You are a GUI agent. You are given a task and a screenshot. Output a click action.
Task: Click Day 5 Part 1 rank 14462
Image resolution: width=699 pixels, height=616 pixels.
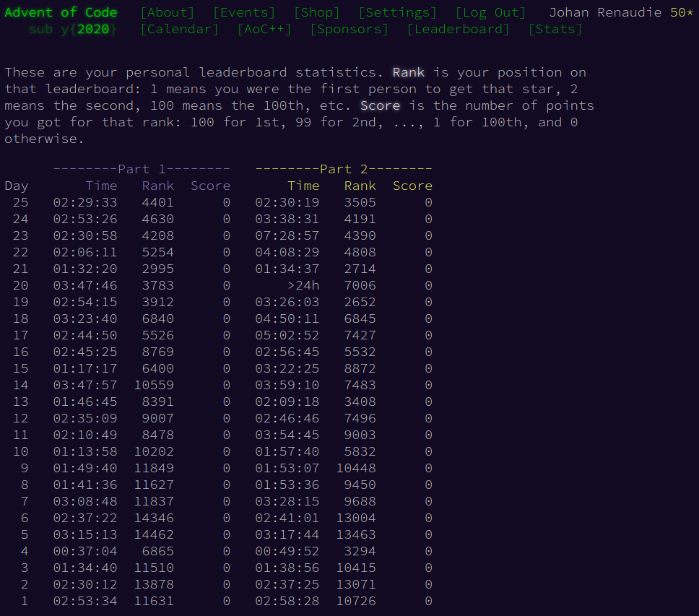point(154,534)
